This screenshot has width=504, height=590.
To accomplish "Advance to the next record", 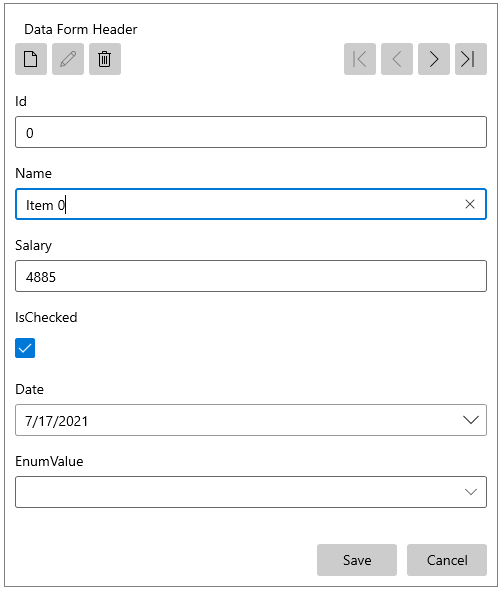I will tap(434, 59).
